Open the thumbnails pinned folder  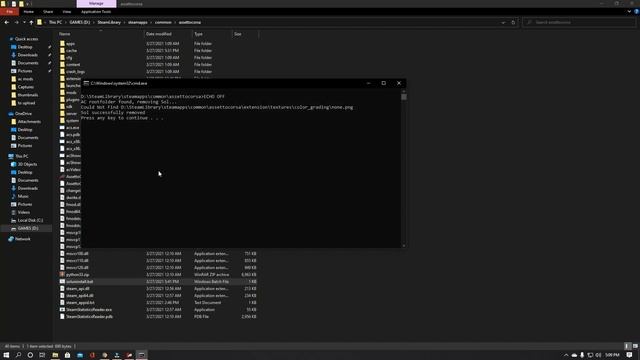28,95
